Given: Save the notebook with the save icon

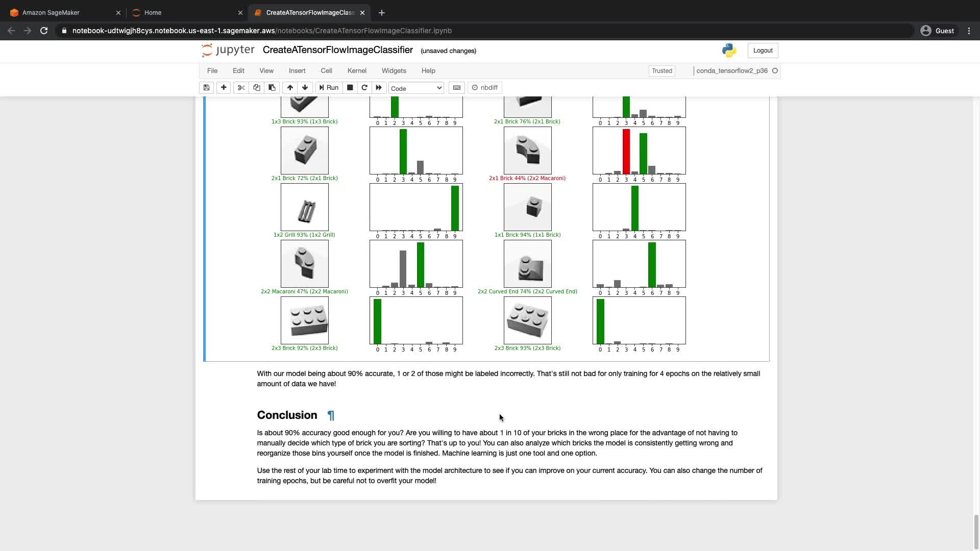Looking at the screenshot, I should point(206,88).
